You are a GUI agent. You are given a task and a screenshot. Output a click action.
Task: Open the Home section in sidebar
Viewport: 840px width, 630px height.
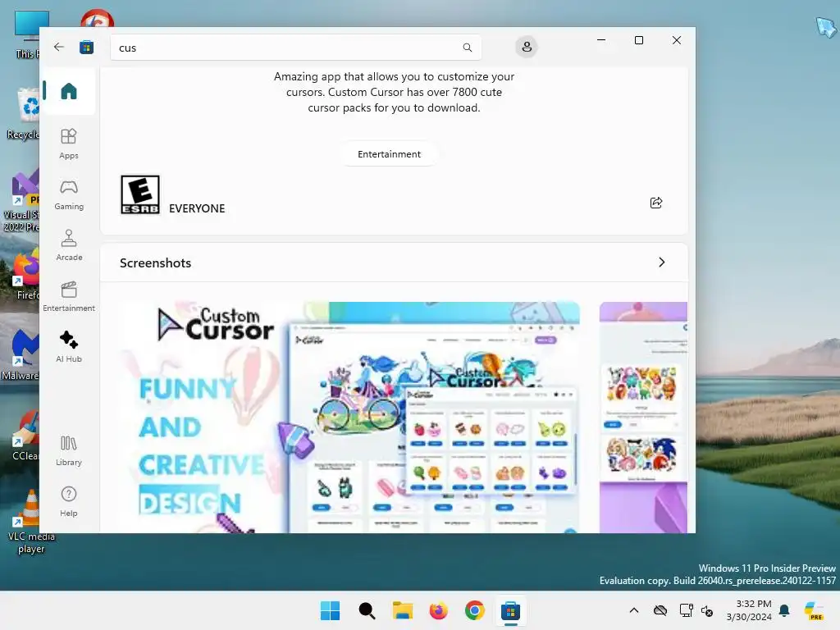point(69,91)
